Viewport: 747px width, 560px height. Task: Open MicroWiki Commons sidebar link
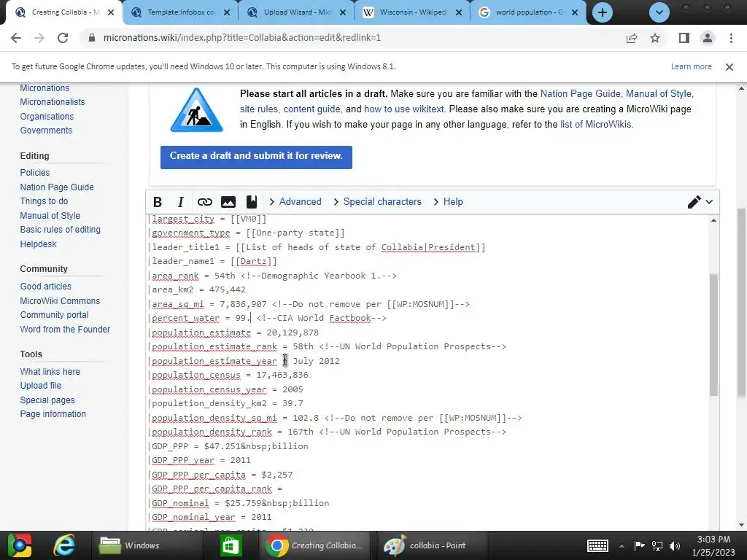point(60,300)
